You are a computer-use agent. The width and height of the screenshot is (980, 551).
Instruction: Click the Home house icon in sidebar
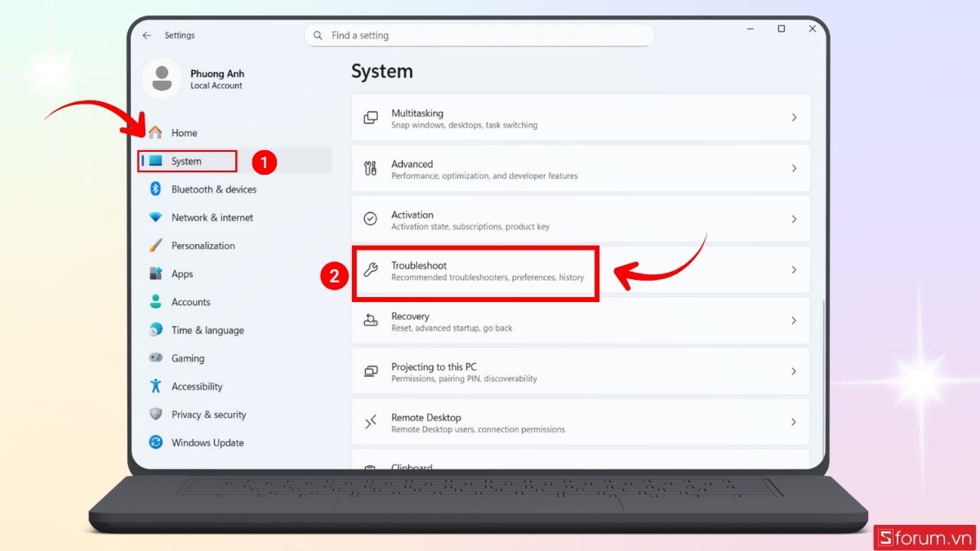click(155, 132)
